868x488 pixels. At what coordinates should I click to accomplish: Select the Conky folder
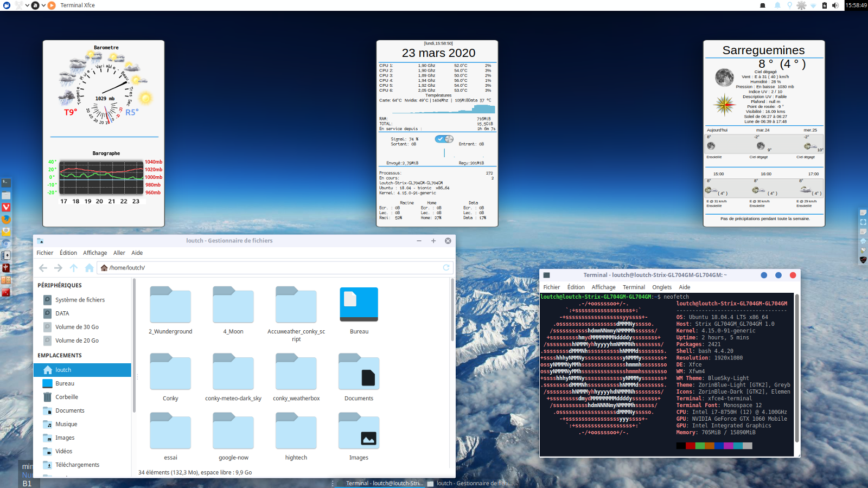click(170, 377)
